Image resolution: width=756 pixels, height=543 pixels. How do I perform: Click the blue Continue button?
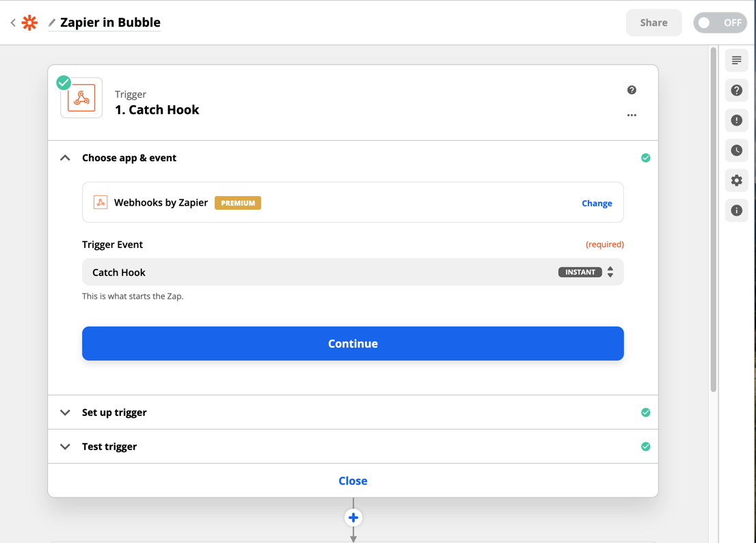click(x=353, y=344)
